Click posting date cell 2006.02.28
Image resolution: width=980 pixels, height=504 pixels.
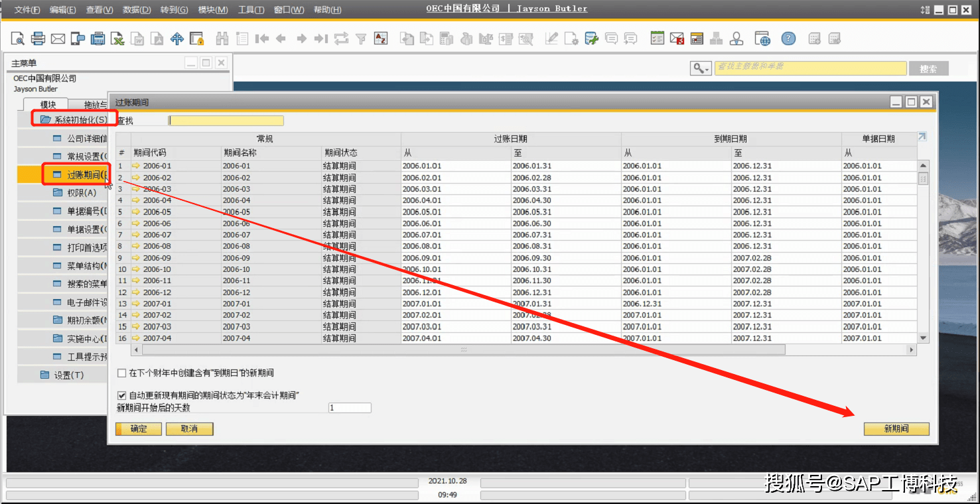566,178
